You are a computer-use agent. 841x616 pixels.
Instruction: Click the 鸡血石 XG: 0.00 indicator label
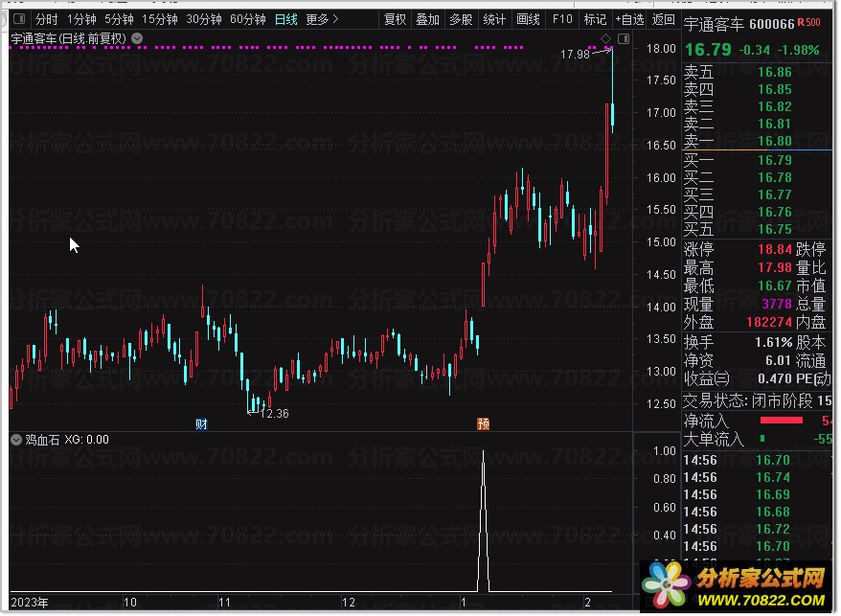(67, 440)
